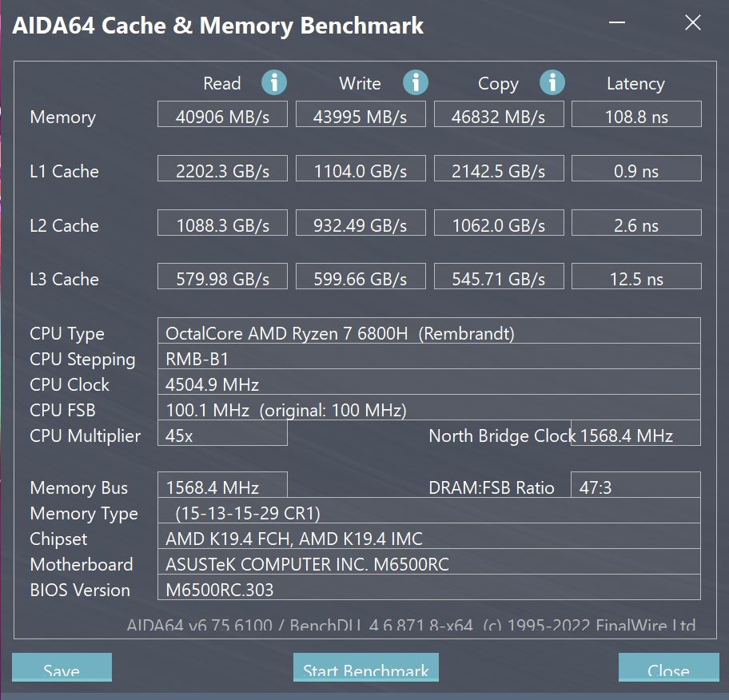
Task: Click the DRAM:FSB Ratio 47:3 field
Action: point(635,485)
